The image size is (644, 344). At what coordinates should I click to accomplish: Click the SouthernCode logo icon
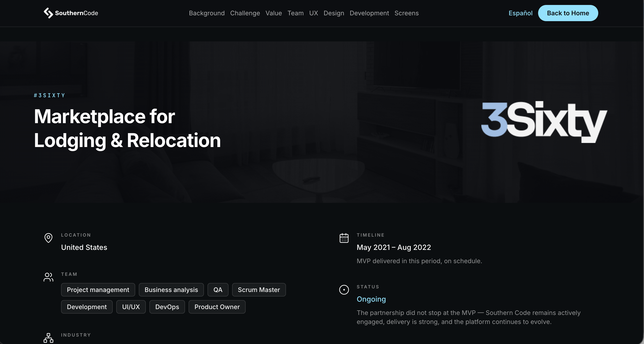48,13
